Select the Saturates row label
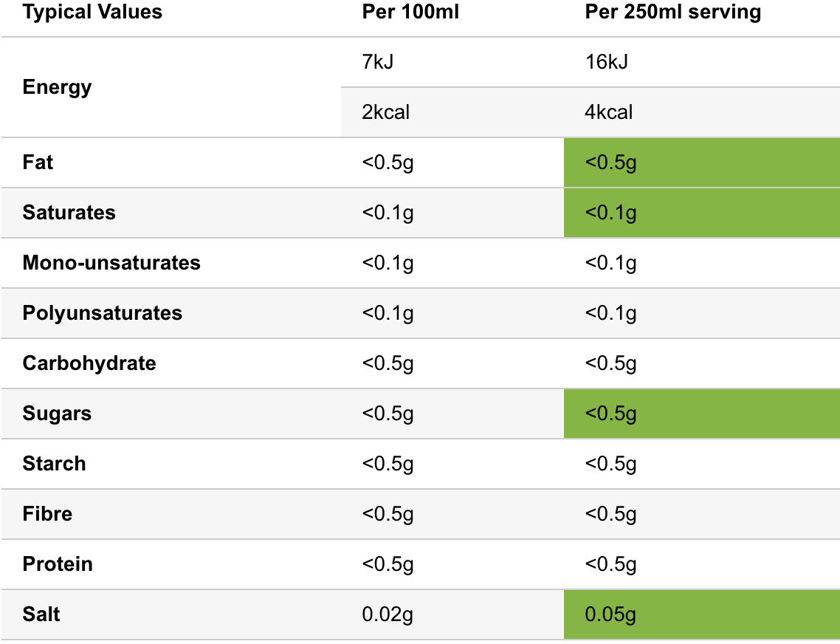840x644 pixels. (69, 213)
